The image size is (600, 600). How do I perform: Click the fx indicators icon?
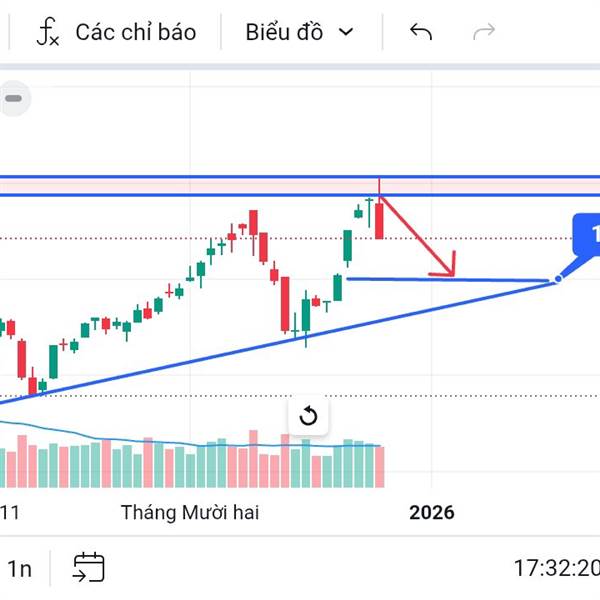tap(47, 32)
